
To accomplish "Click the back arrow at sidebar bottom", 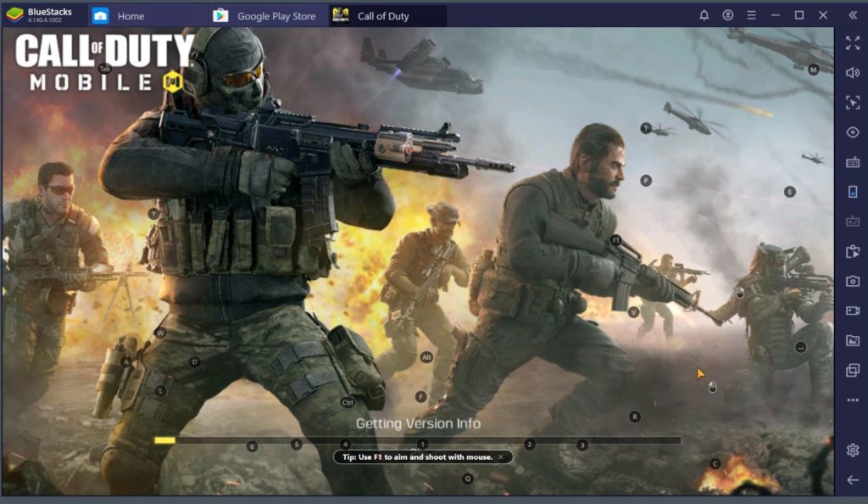I will [853, 479].
